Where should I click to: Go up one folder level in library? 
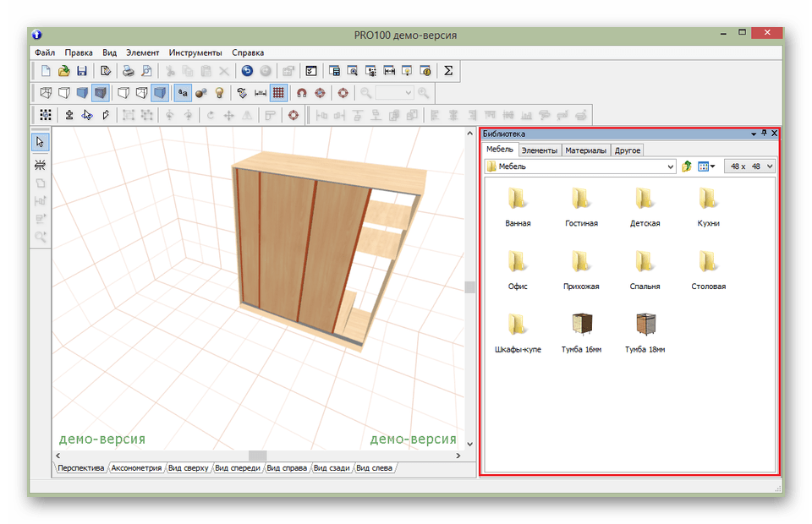tap(687, 166)
